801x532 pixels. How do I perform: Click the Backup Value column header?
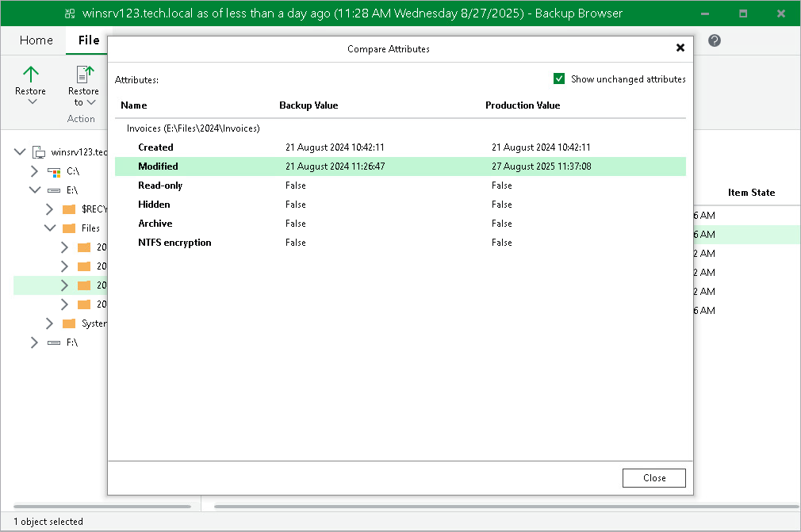click(309, 105)
